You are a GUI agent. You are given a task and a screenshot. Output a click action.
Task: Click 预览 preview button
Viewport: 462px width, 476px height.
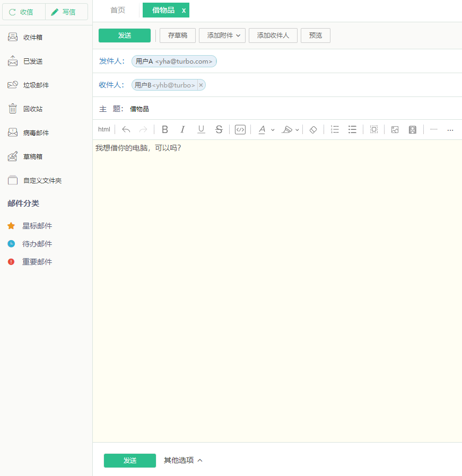tap(315, 36)
